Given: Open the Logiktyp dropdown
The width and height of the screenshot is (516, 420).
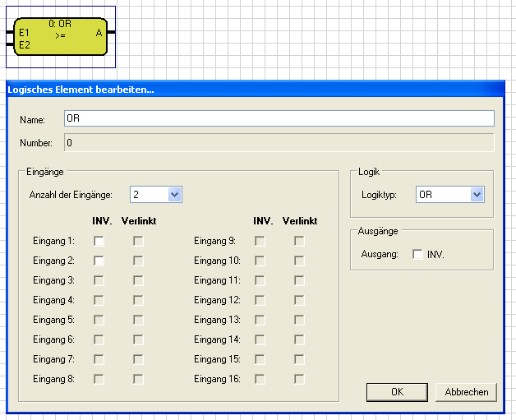Looking at the screenshot, I should click(x=449, y=195).
